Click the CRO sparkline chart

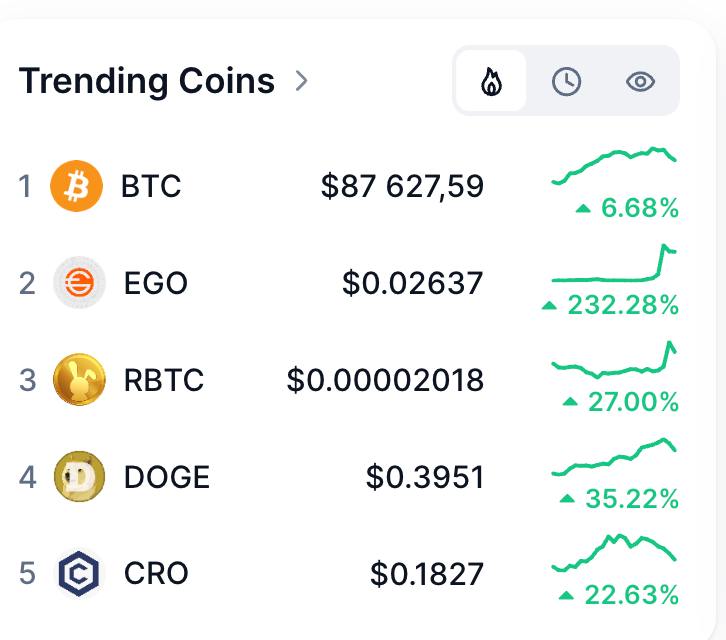coord(614,553)
